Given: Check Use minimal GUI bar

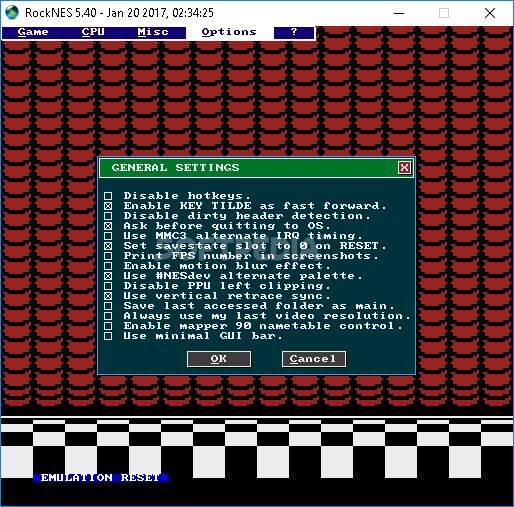Looking at the screenshot, I should pyautogui.click(x=108, y=336).
